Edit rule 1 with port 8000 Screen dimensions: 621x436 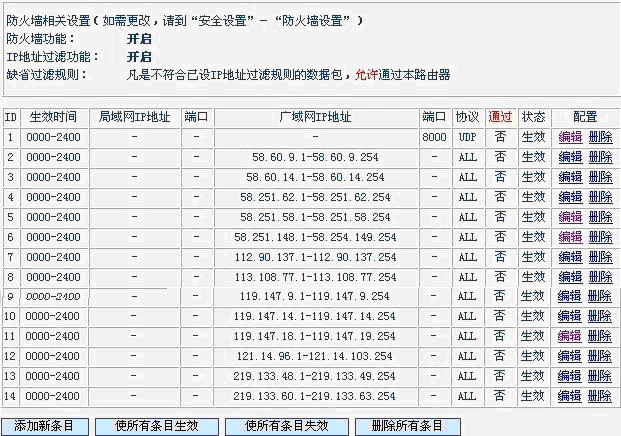[569, 137]
